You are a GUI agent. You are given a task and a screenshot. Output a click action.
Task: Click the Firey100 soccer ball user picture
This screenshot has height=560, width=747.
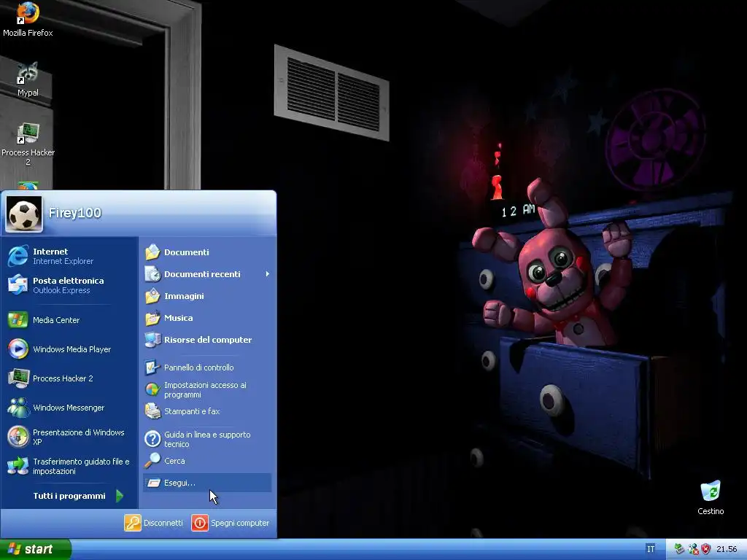(x=24, y=214)
